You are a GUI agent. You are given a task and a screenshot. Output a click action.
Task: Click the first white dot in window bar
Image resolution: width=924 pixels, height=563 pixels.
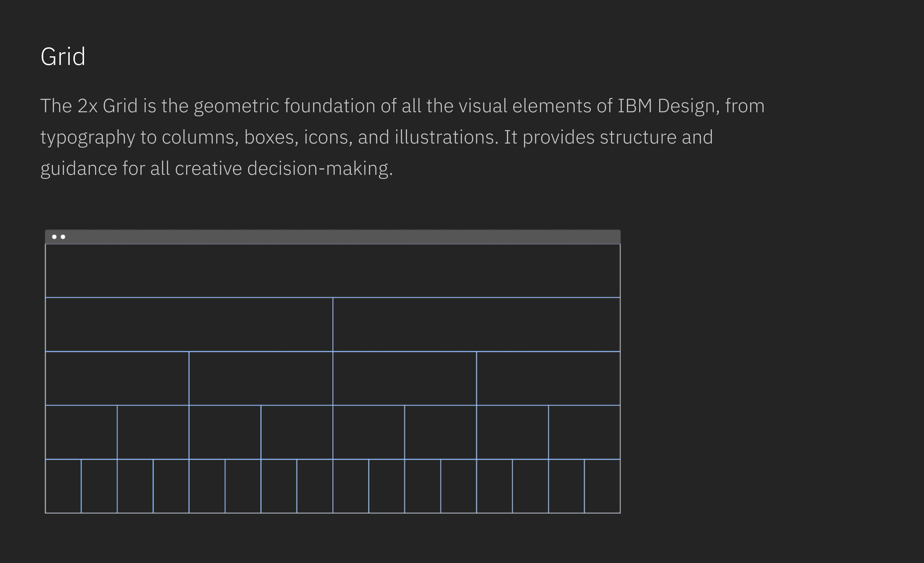click(54, 237)
